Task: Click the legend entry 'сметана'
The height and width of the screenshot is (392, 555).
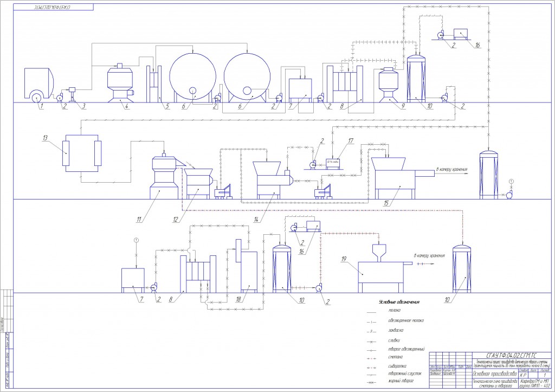Action: 395,357
